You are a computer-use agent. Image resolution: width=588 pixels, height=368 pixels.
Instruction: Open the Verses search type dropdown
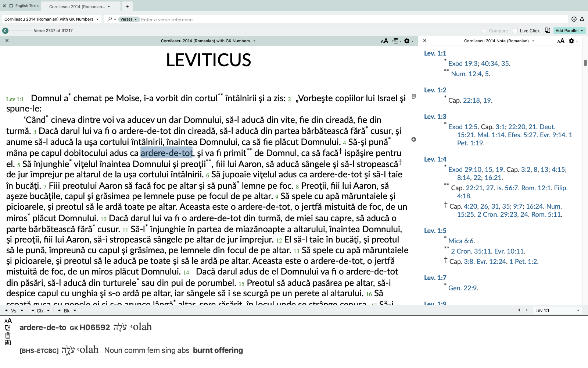[129, 20]
